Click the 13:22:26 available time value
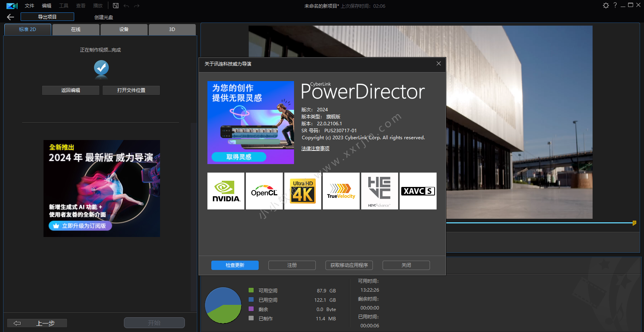 (x=370, y=290)
